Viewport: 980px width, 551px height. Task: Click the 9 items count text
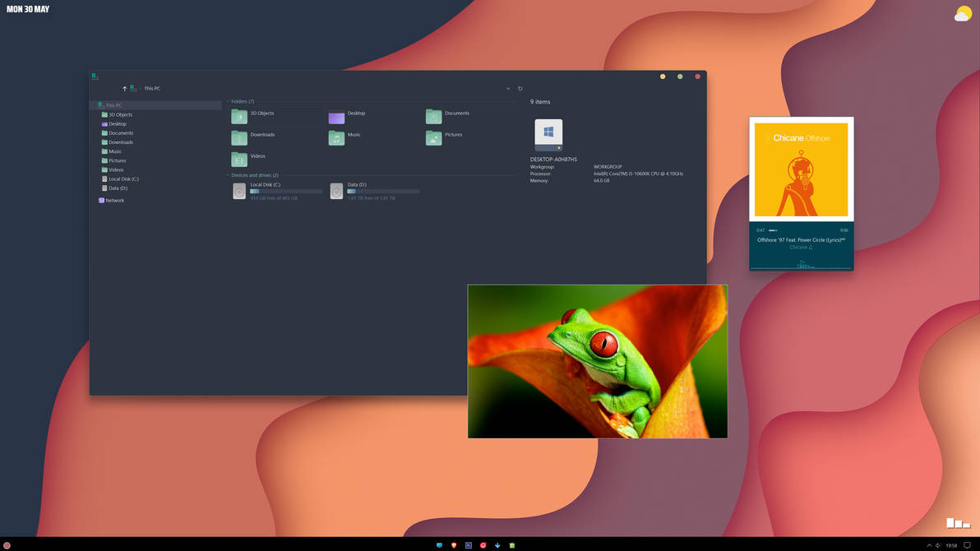click(x=540, y=101)
